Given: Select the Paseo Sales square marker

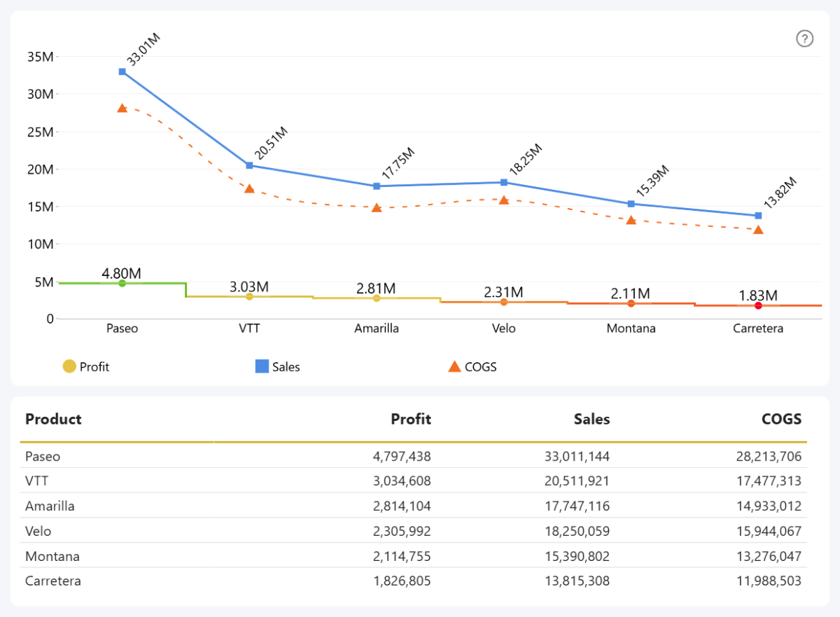Looking at the screenshot, I should click(122, 71).
